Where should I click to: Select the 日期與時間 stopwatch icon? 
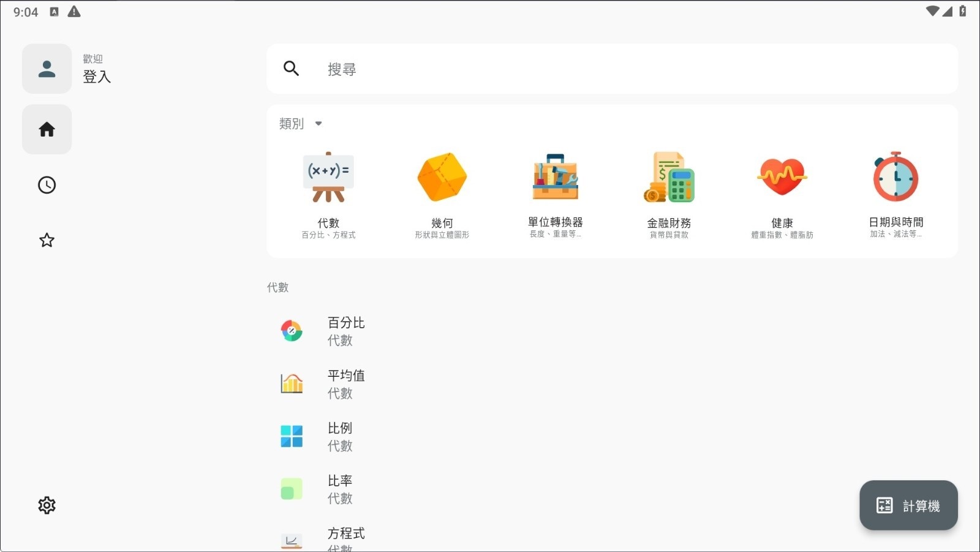pyautogui.click(x=895, y=178)
